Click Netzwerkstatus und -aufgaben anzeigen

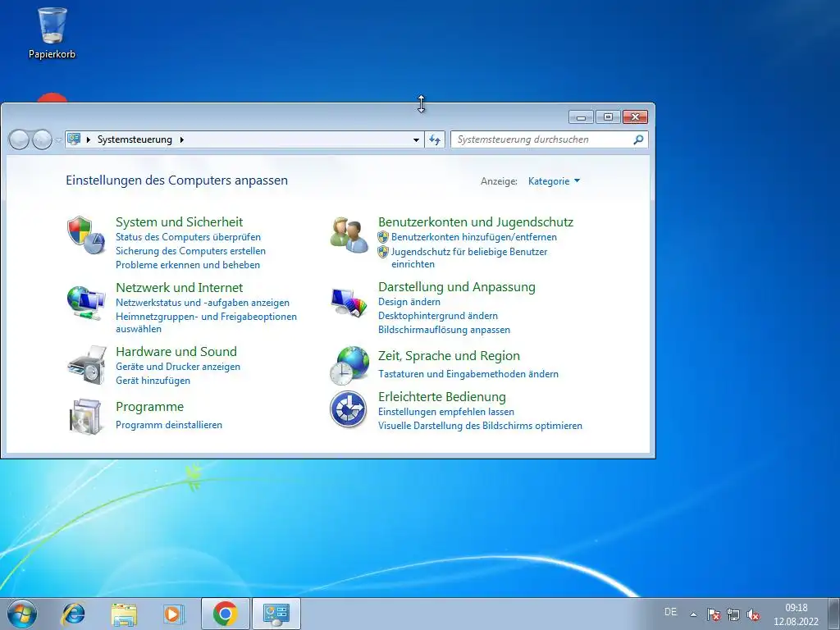pos(203,303)
